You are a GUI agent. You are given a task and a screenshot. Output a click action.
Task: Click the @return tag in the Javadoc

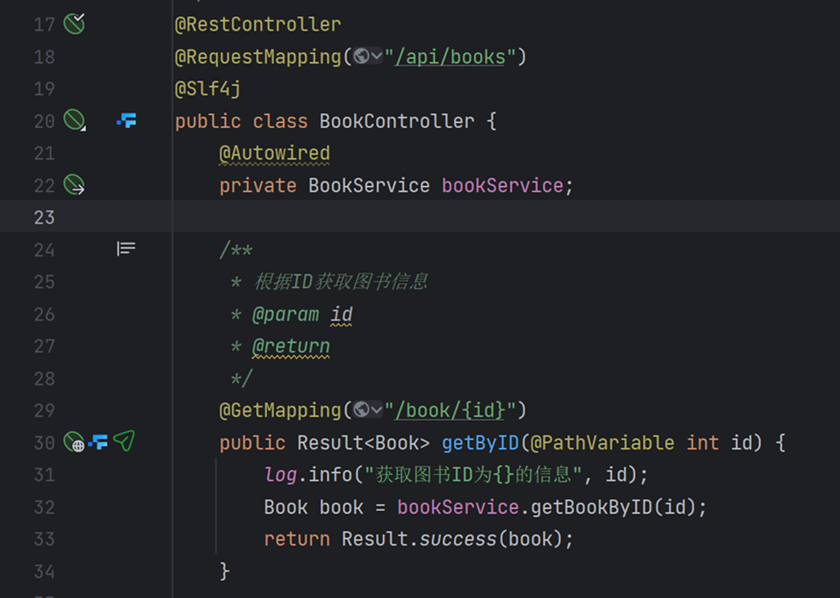coord(291,346)
